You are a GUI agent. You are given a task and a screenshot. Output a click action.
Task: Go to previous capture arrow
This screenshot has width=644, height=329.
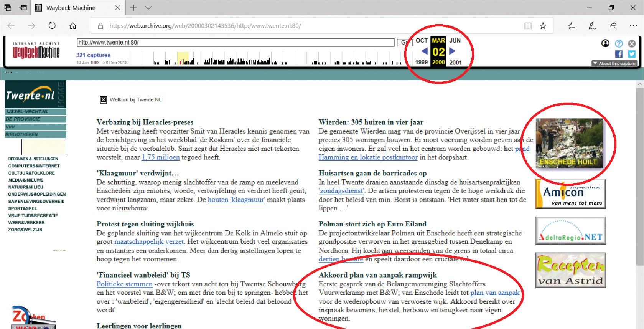click(x=424, y=51)
